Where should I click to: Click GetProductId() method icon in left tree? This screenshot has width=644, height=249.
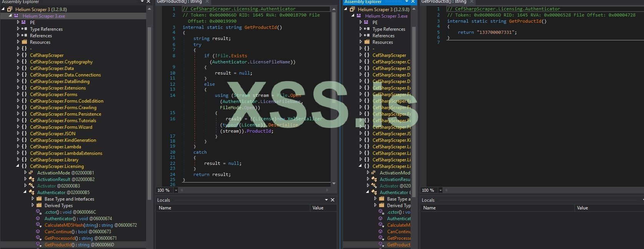38,244
